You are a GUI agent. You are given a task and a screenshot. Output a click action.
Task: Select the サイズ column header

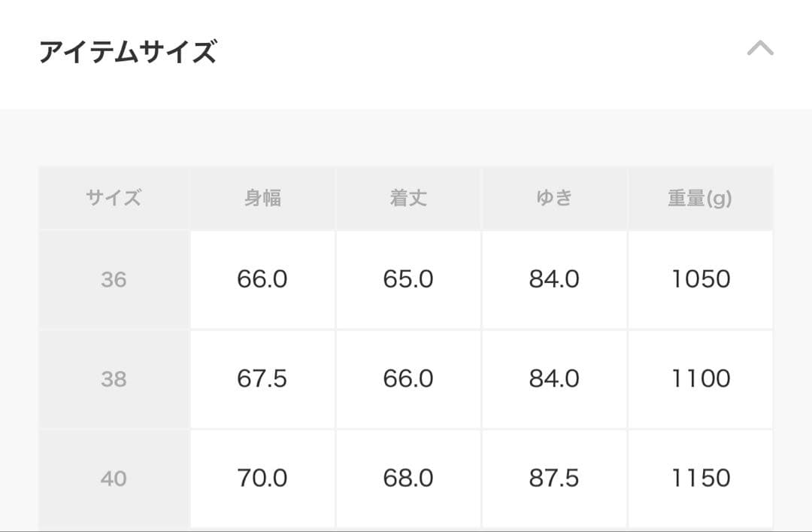tap(113, 198)
